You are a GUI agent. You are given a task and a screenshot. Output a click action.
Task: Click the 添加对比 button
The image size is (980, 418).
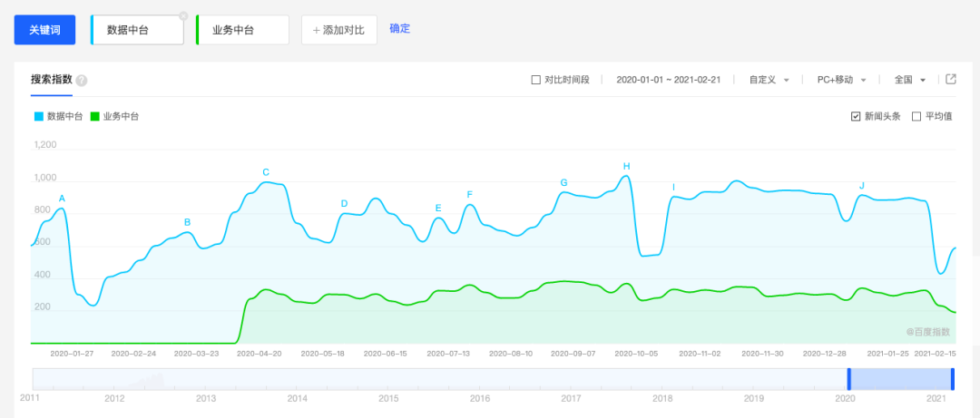pos(338,30)
